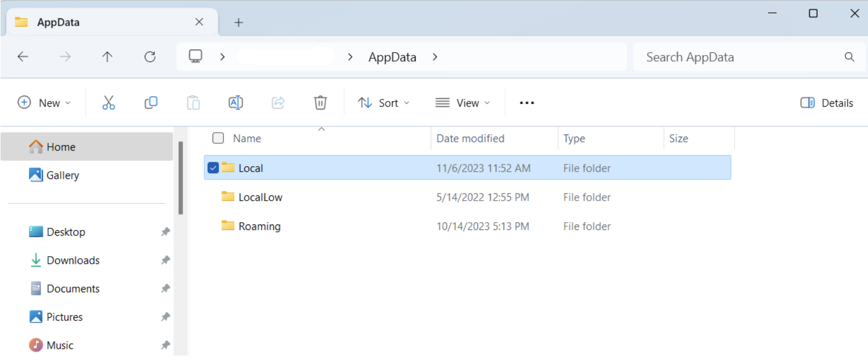
Task: Click inside the Search AppData field
Action: (x=721, y=56)
